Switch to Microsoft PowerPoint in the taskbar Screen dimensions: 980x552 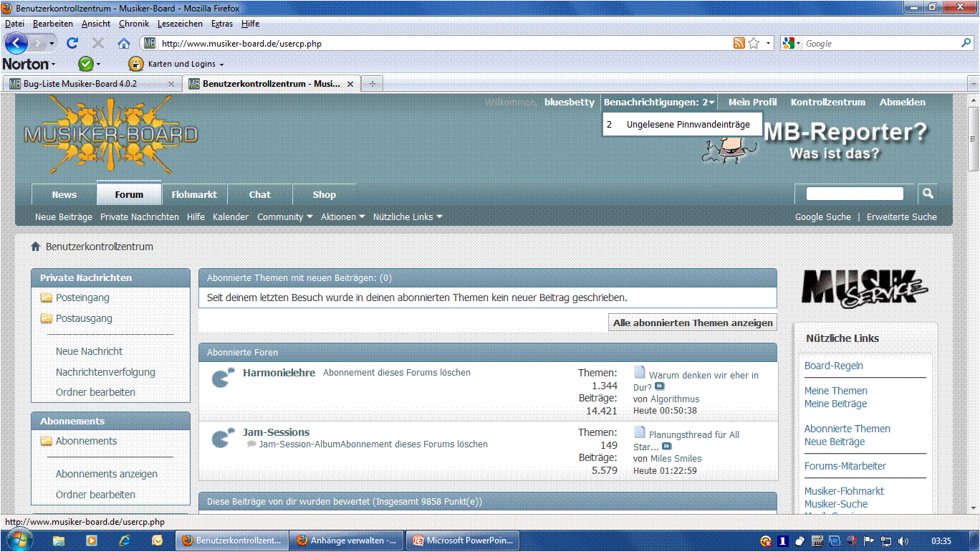[x=463, y=541]
